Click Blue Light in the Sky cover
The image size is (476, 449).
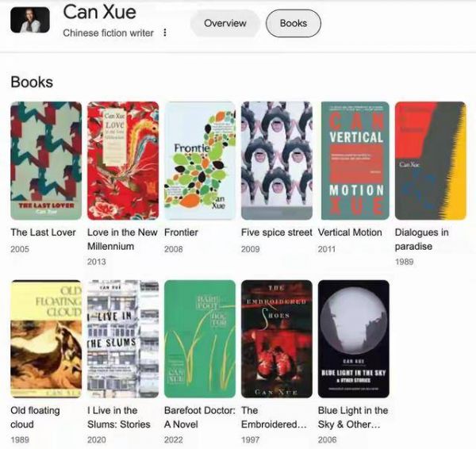click(354, 339)
